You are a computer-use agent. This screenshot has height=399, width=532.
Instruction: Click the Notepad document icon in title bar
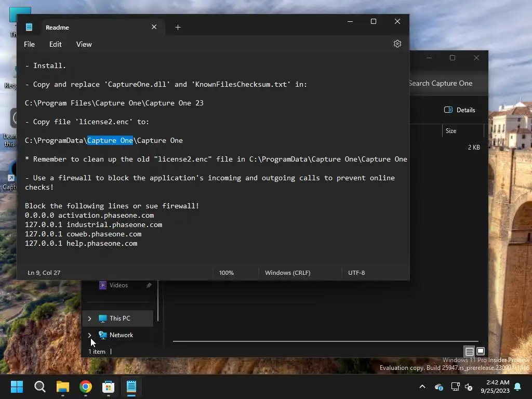[x=29, y=27]
